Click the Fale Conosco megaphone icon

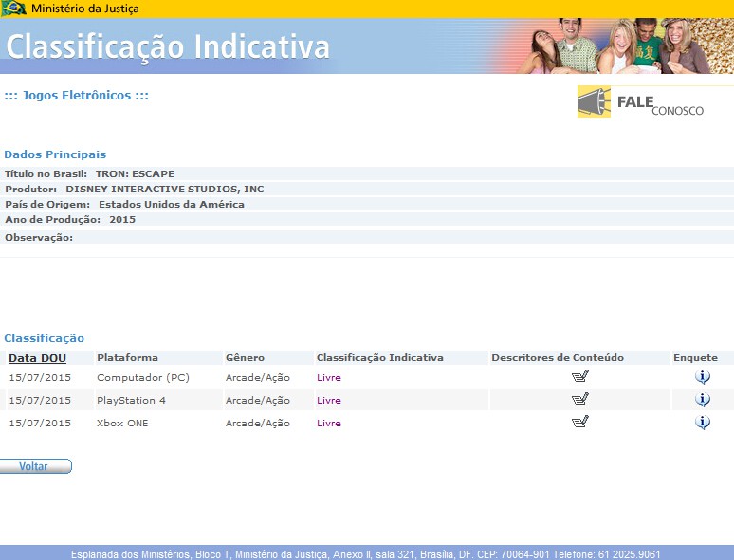tap(594, 102)
